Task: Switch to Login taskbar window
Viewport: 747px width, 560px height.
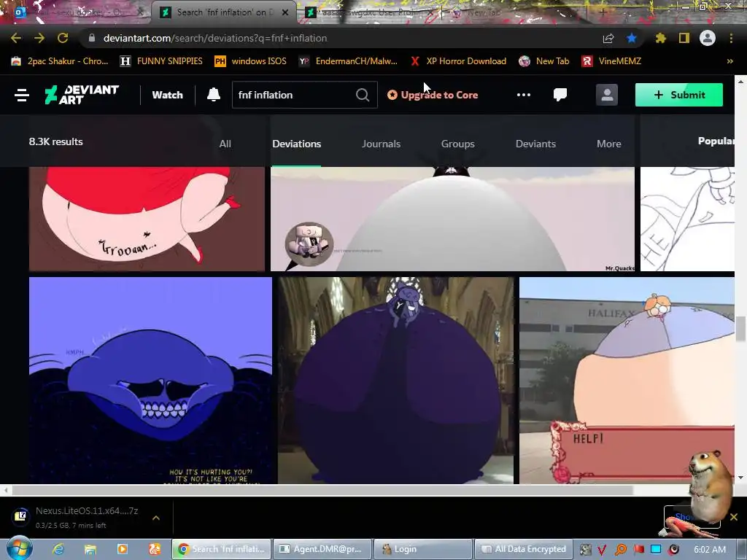Action: [422, 549]
